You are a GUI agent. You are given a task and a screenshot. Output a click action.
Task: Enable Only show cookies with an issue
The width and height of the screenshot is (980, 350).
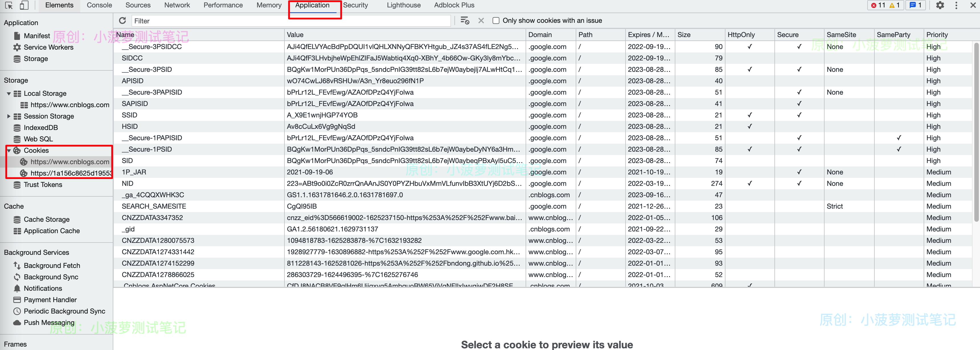pyautogui.click(x=496, y=21)
